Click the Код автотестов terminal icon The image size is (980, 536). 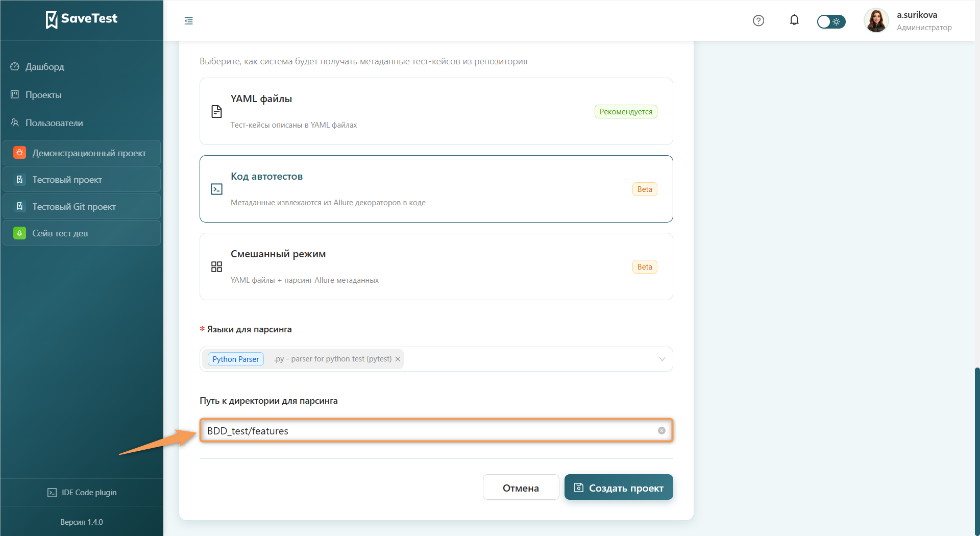click(x=216, y=189)
